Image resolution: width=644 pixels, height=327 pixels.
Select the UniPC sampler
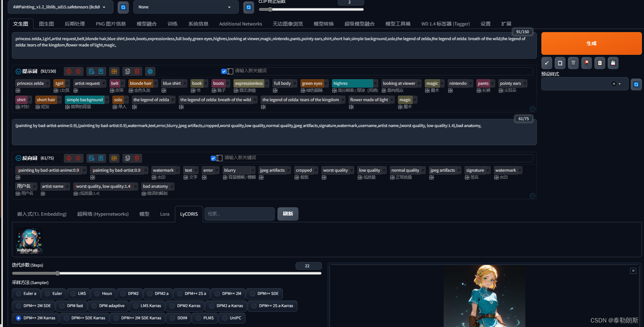pyautogui.click(x=232, y=318)
